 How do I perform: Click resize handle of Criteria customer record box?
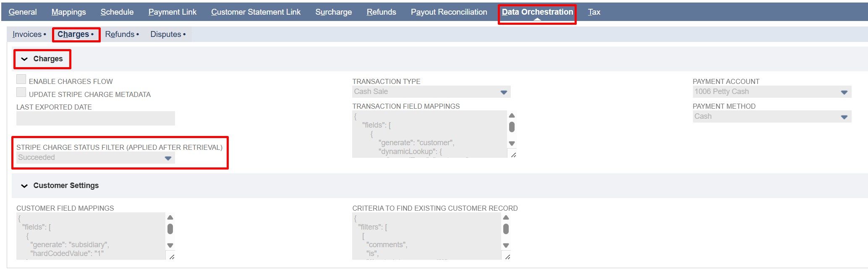pyautogui.click(x=507, y=257)
